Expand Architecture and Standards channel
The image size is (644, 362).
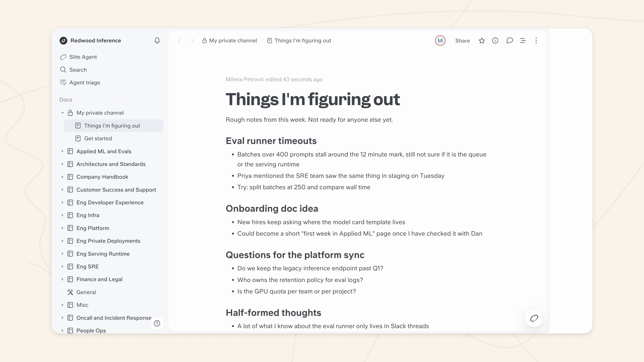pyautogui.click(x=62, y=164)
